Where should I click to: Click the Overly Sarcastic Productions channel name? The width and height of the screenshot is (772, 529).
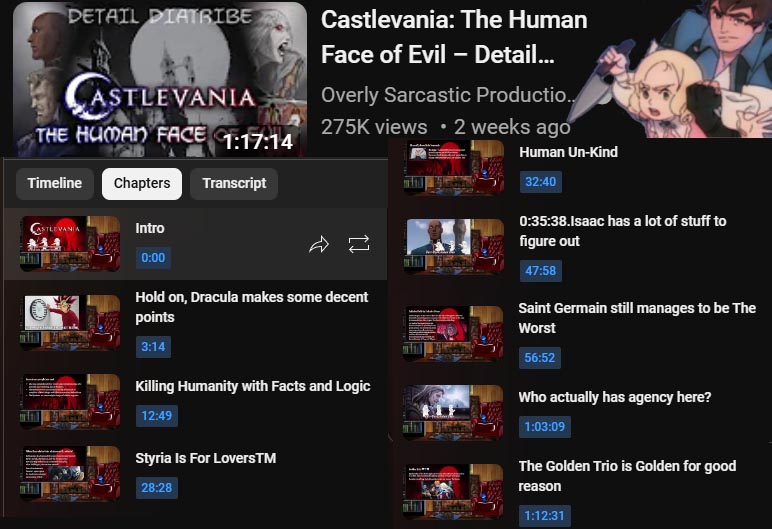[448, 95]
